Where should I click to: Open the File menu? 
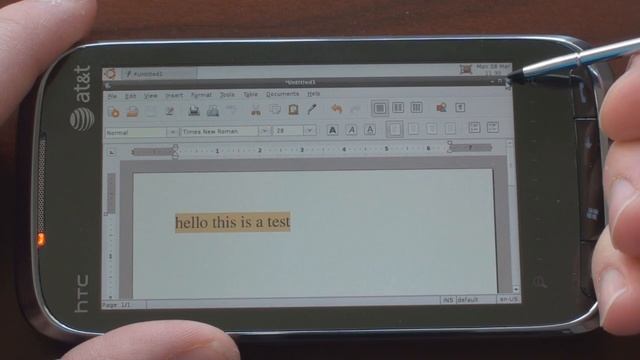click(x=112, y=96)
